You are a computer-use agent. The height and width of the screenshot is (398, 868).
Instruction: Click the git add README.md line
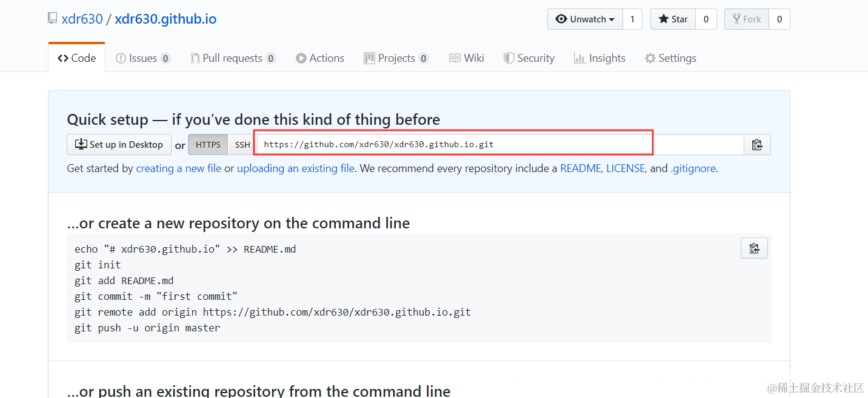pos(124,280)
